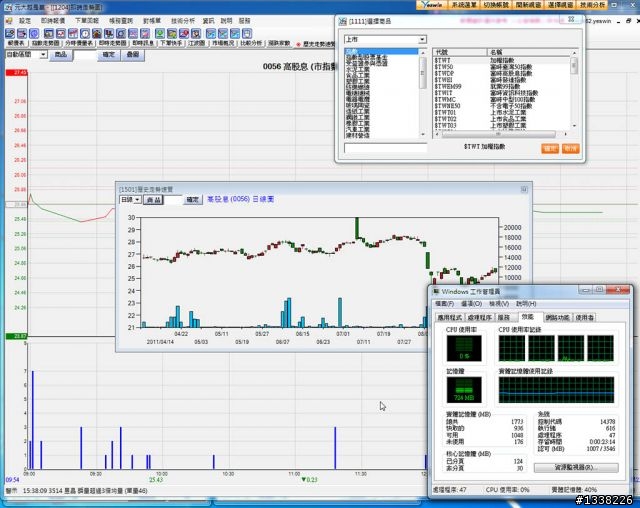Viewport: 640px width, 508px height.
Task: Open the 技術分析 menu in menu bar
Action: [183, 21]
